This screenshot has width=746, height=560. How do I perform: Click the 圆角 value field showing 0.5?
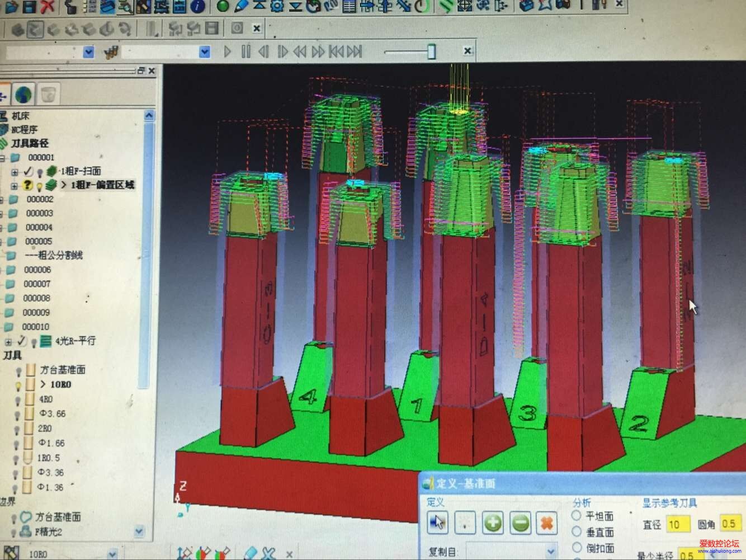pyautogui.click(x=730, y=524)
